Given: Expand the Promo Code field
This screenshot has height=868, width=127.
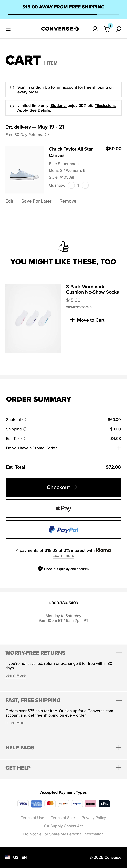Looking at the screenshot, I should click(119, 448).
